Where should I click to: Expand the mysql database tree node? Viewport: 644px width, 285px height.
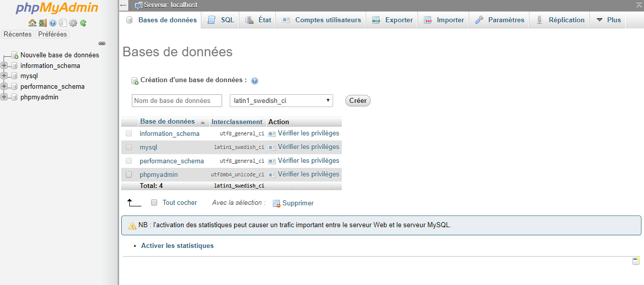point(5,76)
